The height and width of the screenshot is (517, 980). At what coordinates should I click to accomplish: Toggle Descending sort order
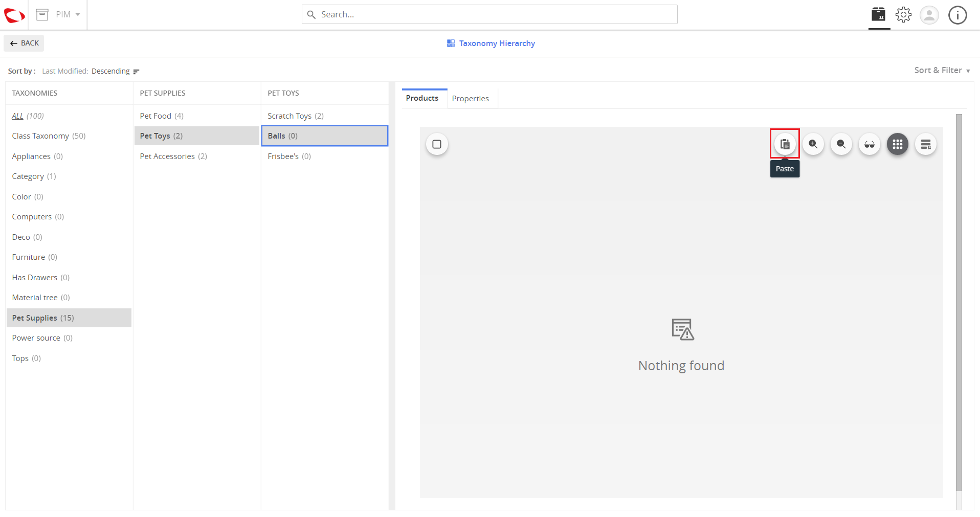(110, 71)
